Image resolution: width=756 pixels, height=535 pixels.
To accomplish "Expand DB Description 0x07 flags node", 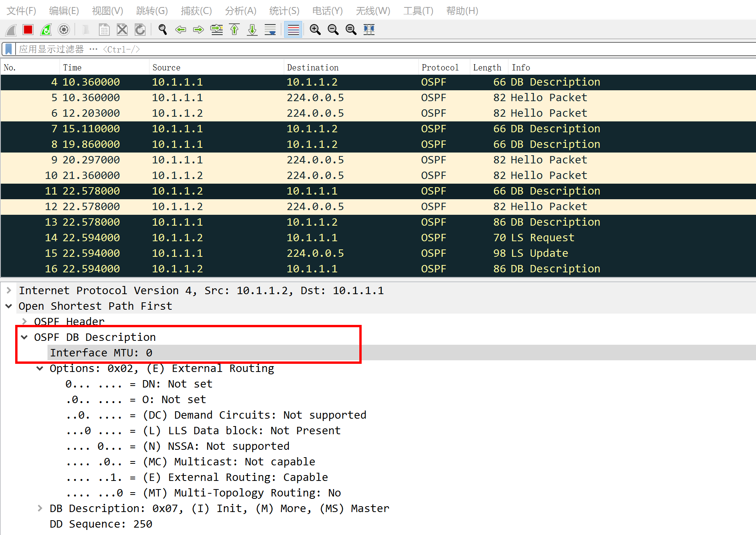I will click(40, 509).
